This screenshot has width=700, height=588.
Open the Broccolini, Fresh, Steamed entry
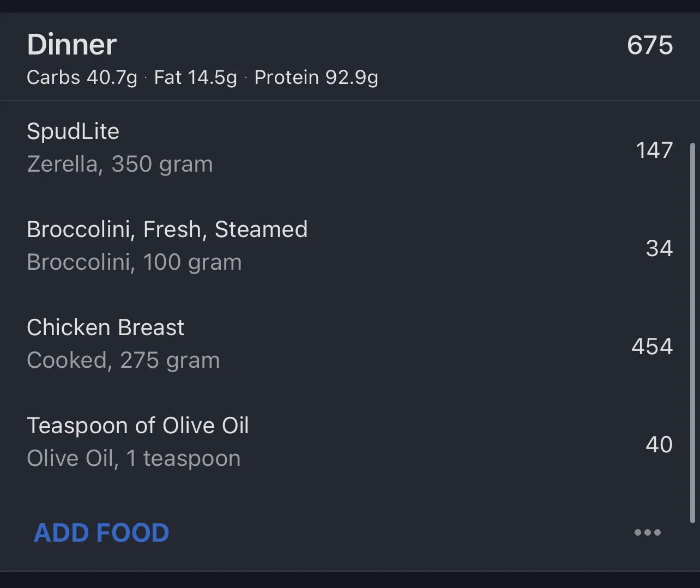[167, 229]
